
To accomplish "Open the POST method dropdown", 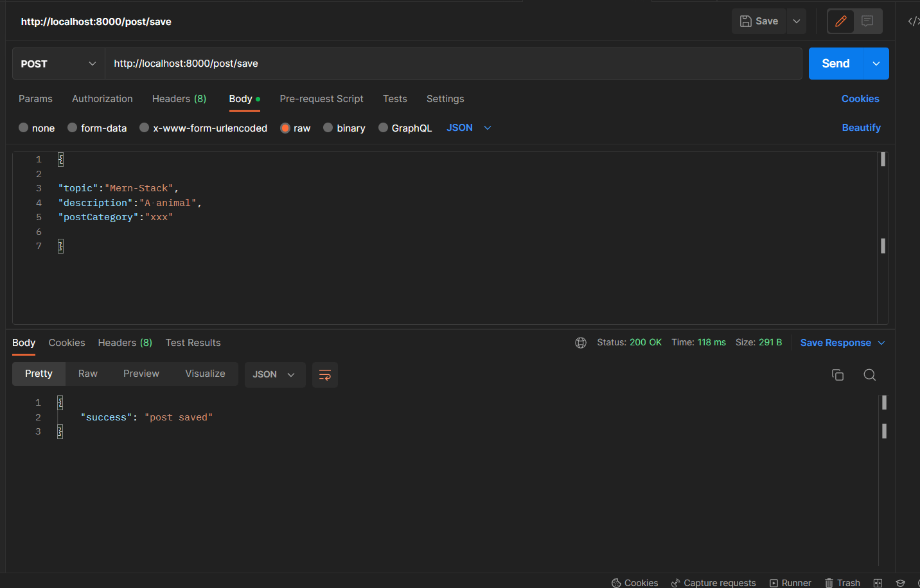I will pyautogui.click(x=57, y=64).
